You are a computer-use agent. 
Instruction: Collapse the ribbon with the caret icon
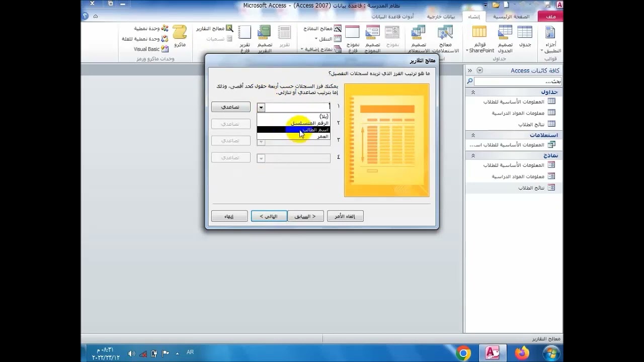pos(96,17)
